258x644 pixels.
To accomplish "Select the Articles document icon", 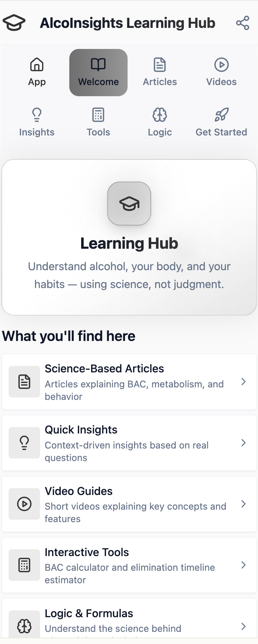I will click(x=160, y=65).
